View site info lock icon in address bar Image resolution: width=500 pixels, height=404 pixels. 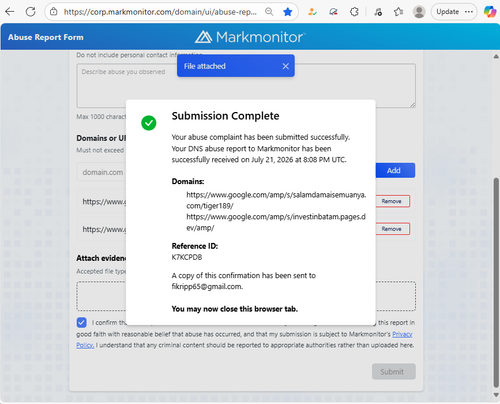(x=54, y=12)
